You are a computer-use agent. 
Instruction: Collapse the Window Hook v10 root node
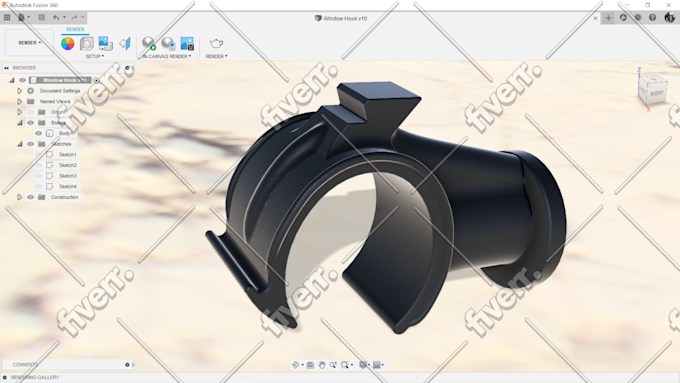pos(12,80)
